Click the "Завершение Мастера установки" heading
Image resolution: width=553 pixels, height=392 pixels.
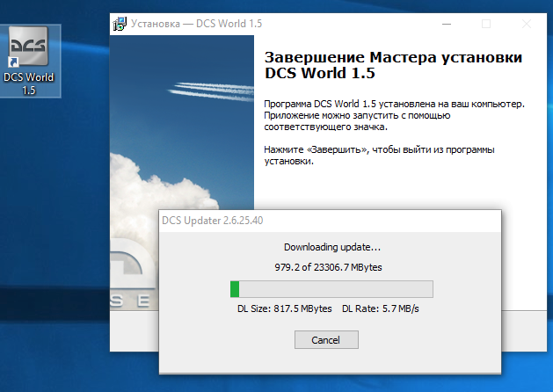[x=393, y=65]
